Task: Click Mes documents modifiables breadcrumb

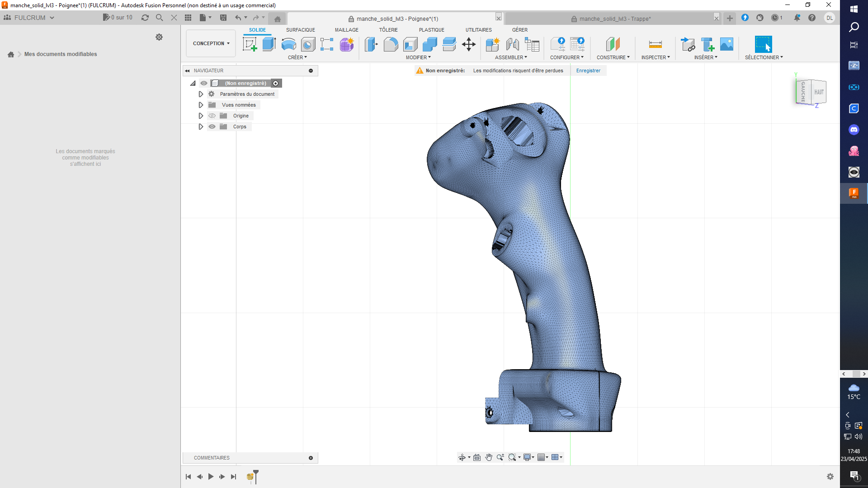Action: tap(61, 54)
